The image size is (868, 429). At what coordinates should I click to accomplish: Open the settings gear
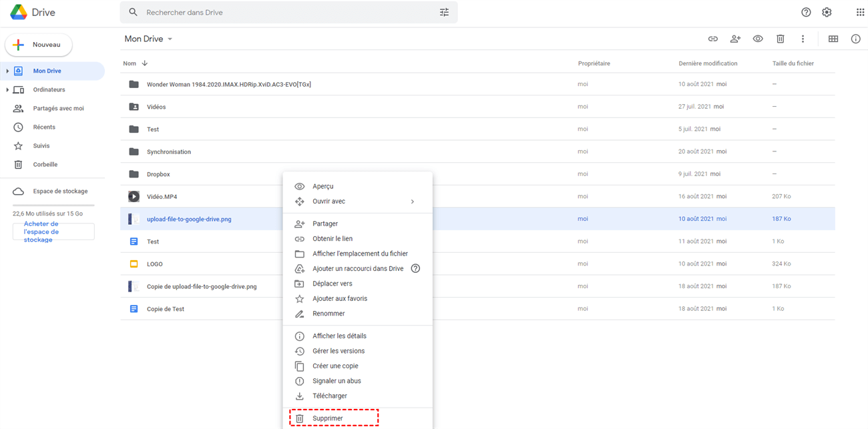coord(827,12)
